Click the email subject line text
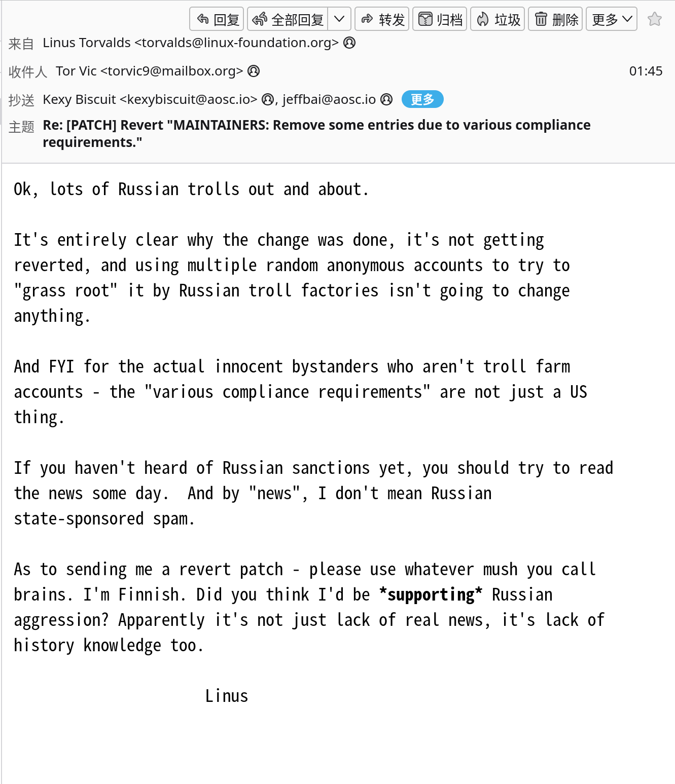Viewport: 675px width, 784px height. click(x=316, y=133)
